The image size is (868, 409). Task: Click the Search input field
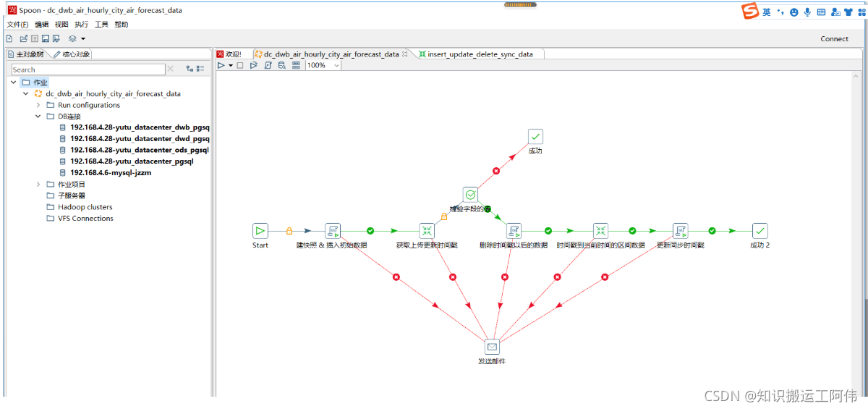coord(88,69)
